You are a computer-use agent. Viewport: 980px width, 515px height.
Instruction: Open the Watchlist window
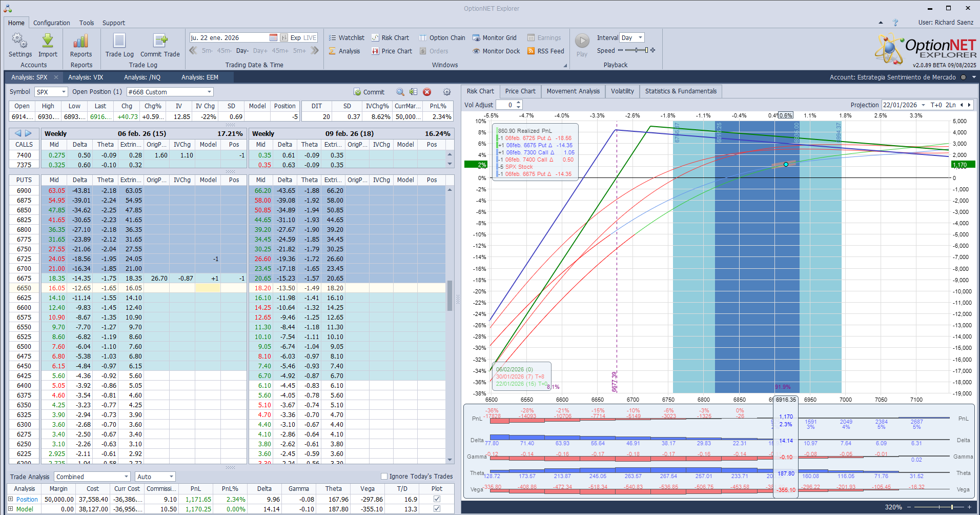[346, 37]
